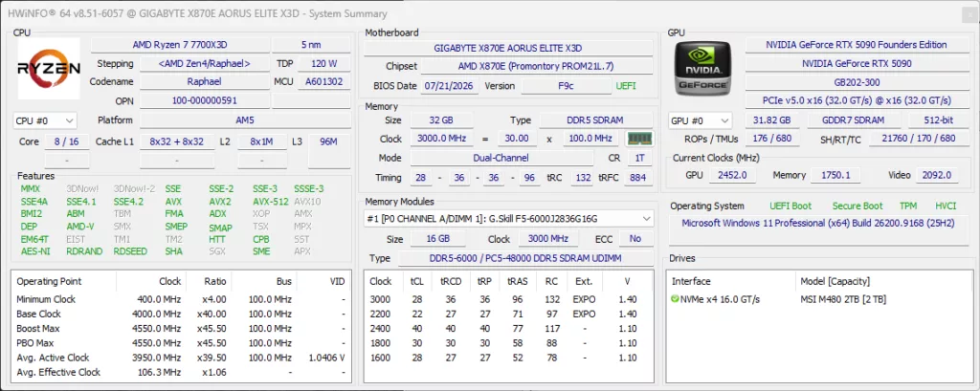
Task: Select the 2200 clock EXPO timing row
Action: [x=507, y=315]
